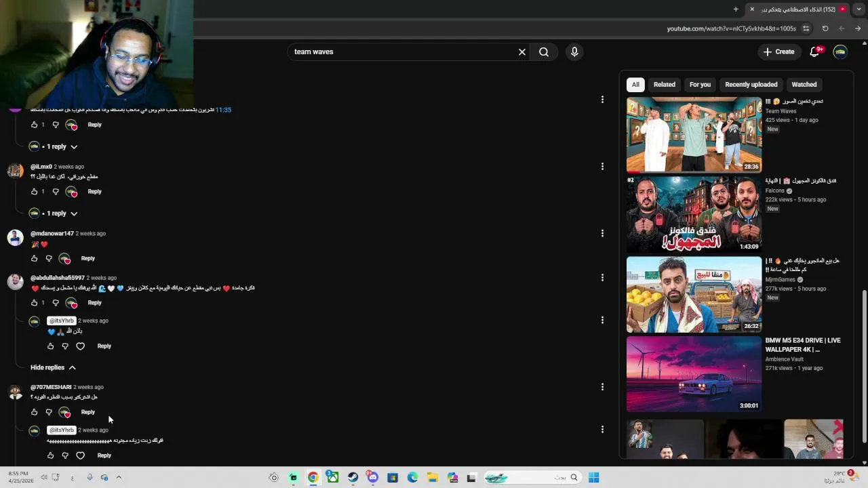Open options menu for @iLmx0 comment
The image size is (868, 488).
pyautogui.click(x=602, y=166)
